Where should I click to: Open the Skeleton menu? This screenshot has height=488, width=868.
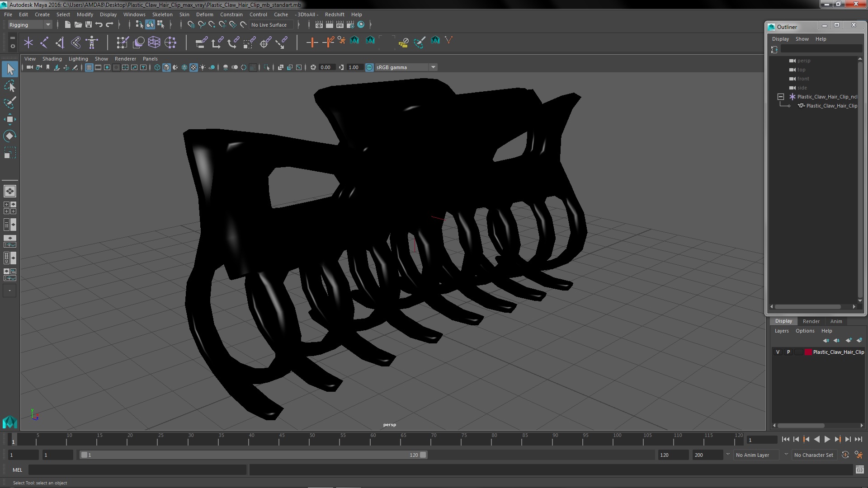coord(162,14)
